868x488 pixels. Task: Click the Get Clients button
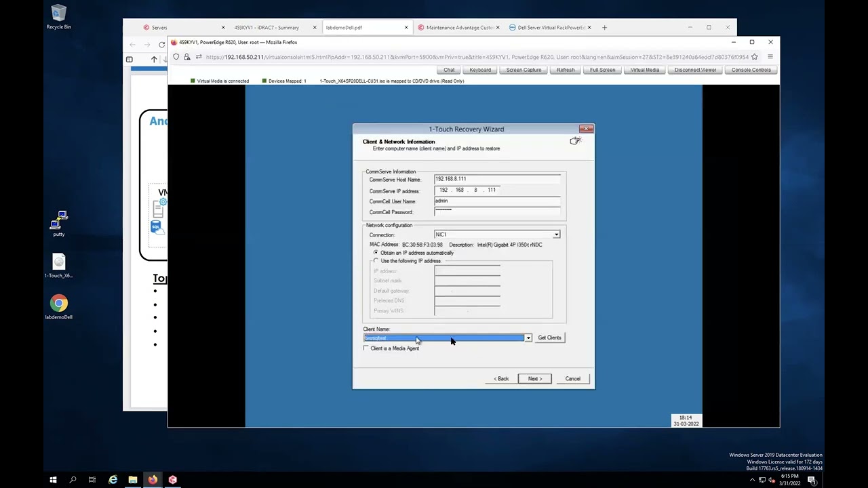tap(549, 338)
